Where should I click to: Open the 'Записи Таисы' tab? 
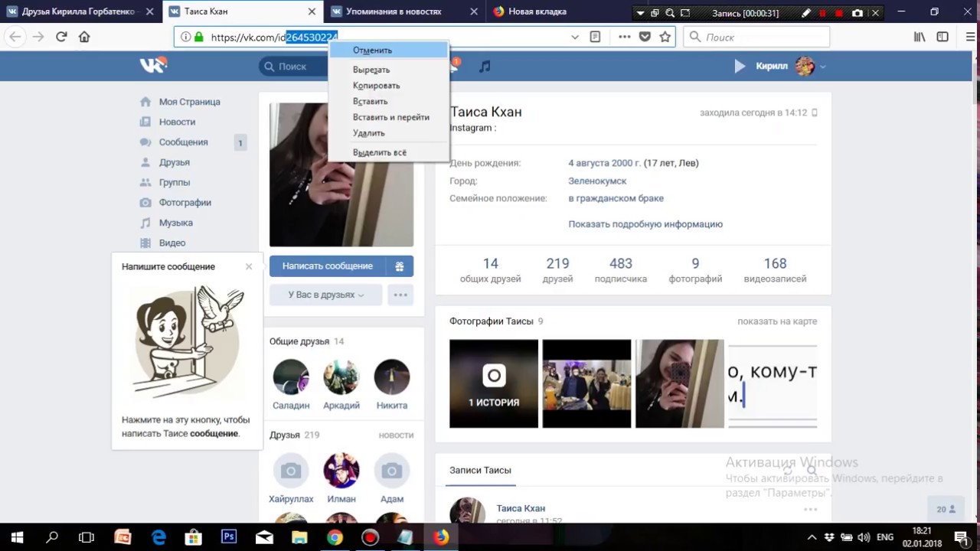[480, 471]
